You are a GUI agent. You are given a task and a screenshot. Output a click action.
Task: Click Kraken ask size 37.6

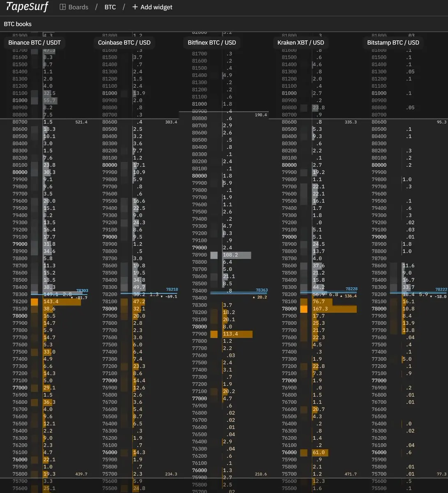[x=319, y=265]
